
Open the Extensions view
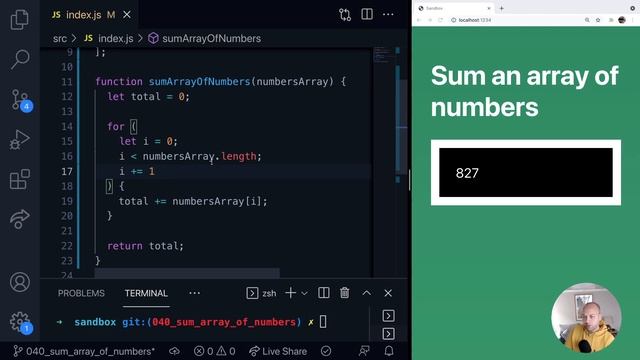20,179
